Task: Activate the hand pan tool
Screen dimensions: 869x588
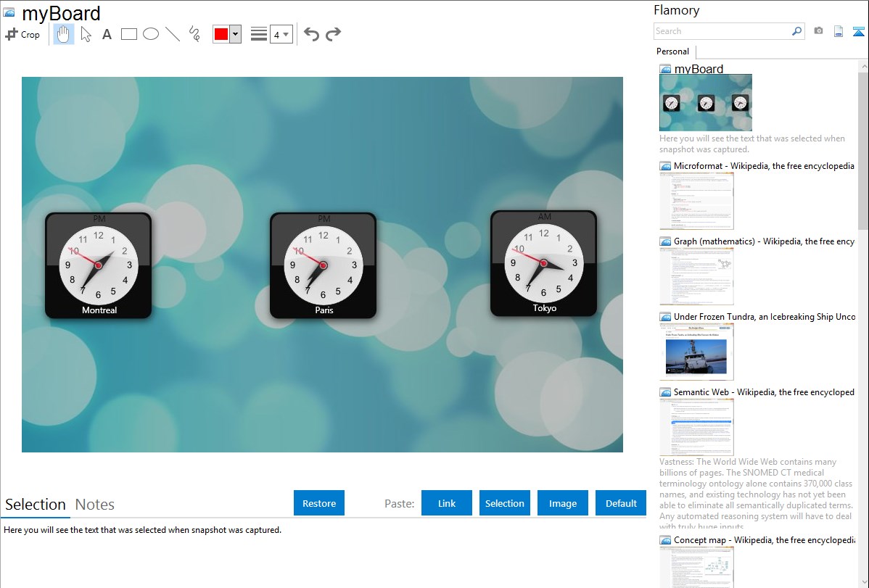Action: coord(64,34)
